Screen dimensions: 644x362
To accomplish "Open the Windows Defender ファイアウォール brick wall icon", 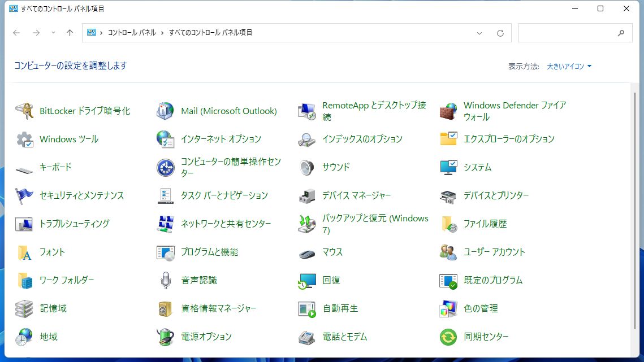I will [448, 111].
